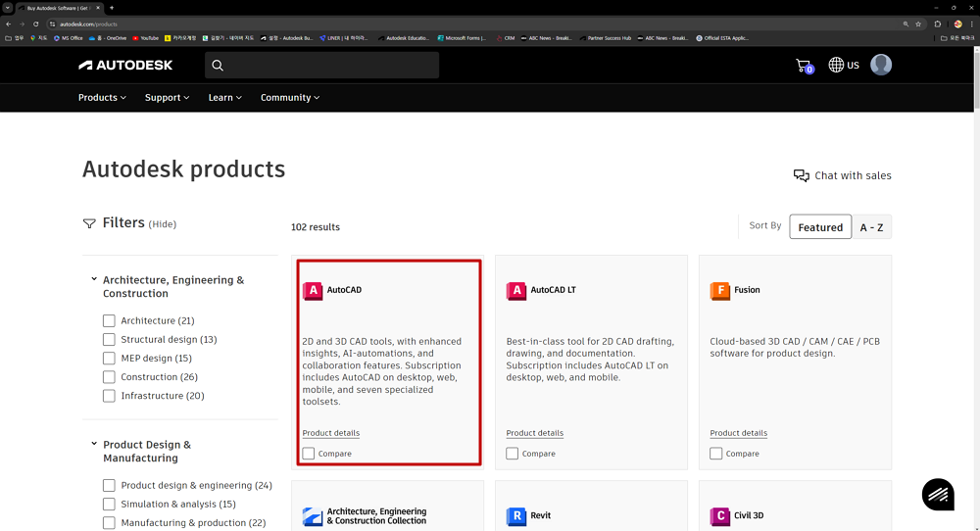
Task: Open the Learn dropdown menu
Action: point(225,97)
